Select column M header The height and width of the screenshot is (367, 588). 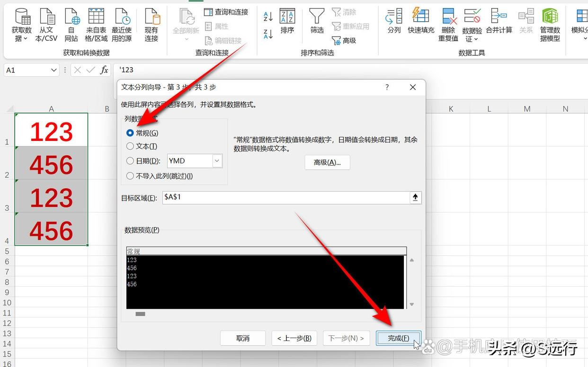(527, 109)
